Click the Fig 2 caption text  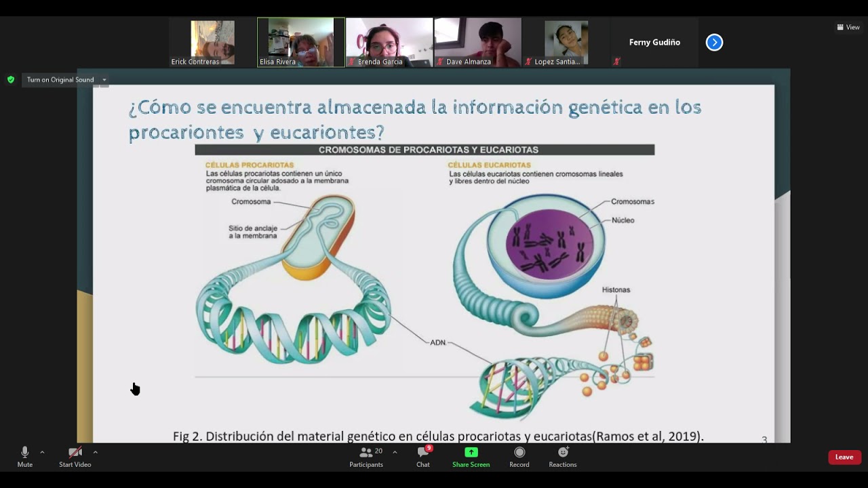click(438, 436)
